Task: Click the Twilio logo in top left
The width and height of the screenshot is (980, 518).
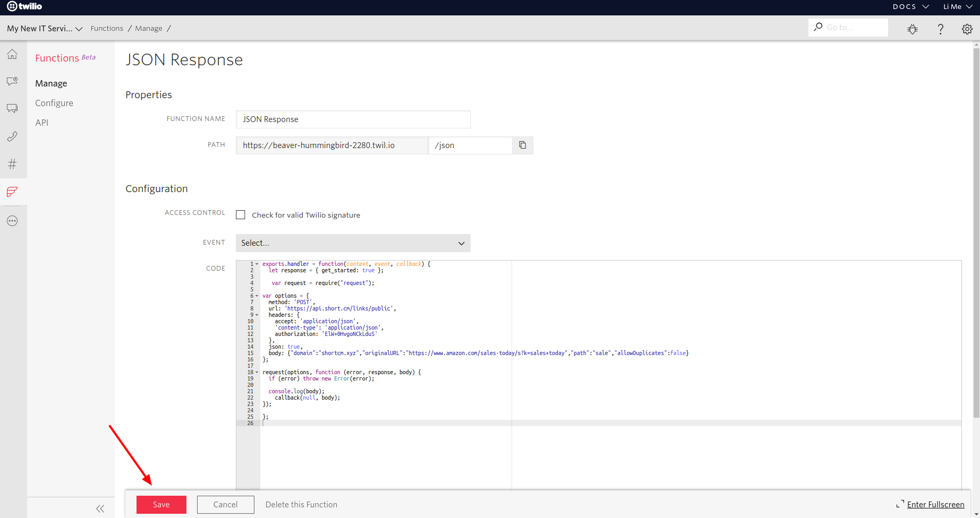Action: (25, 7)
